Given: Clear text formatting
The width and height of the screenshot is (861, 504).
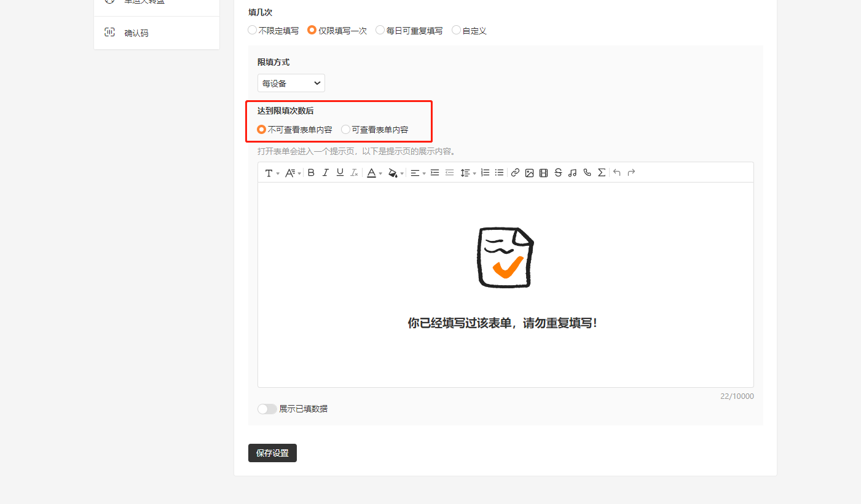Looking at the screenshot, I should click(354, 173).
